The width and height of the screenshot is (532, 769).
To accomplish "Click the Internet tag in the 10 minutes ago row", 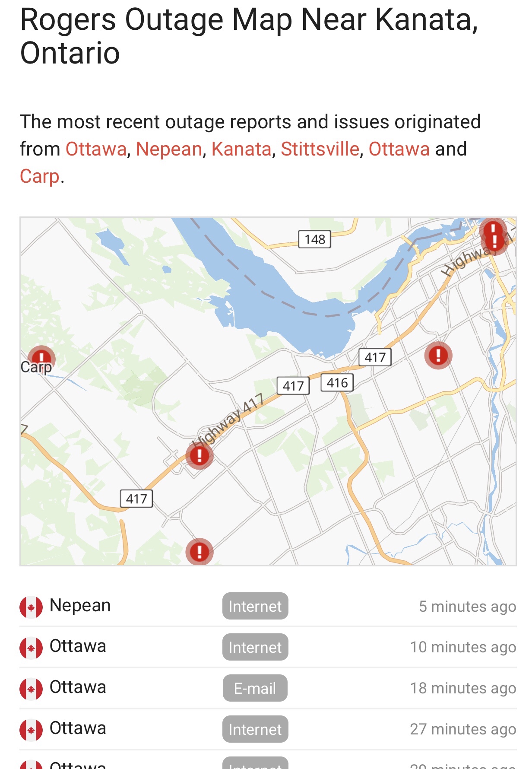I will point(255,647).
